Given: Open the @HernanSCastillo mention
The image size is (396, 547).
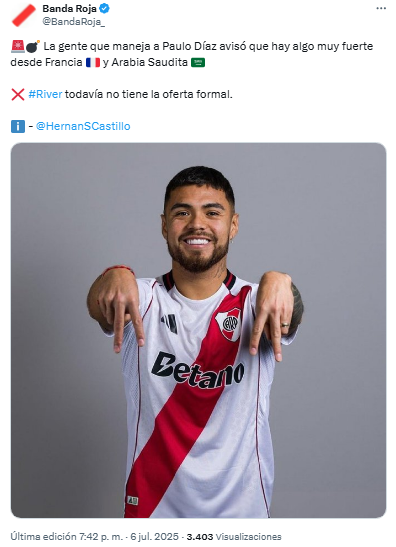Looking at the screenshot, I should pyautogui.click(x=83, y=126).
